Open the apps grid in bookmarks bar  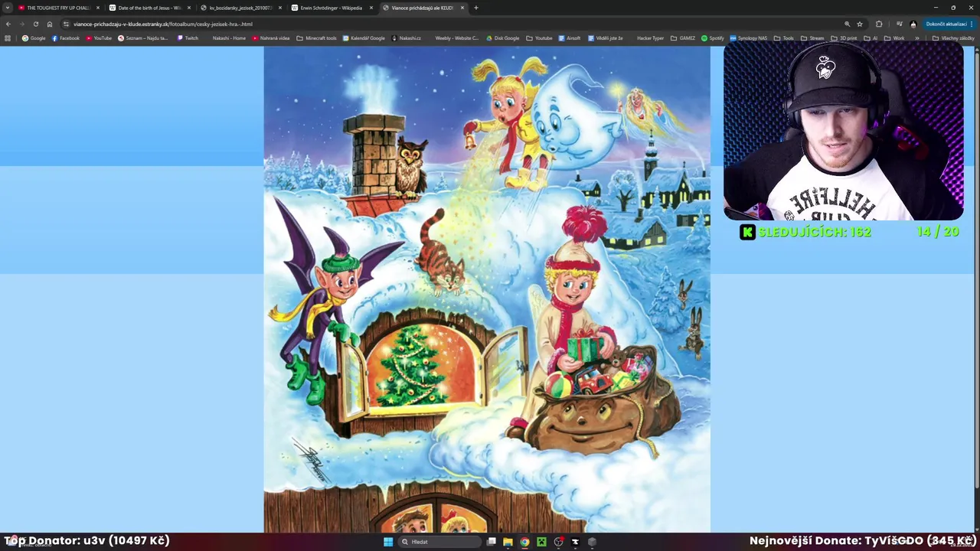coord(8,38)
